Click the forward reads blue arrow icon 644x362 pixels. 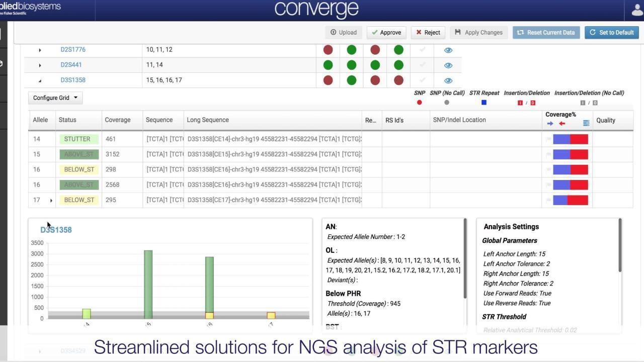(550, 123)
